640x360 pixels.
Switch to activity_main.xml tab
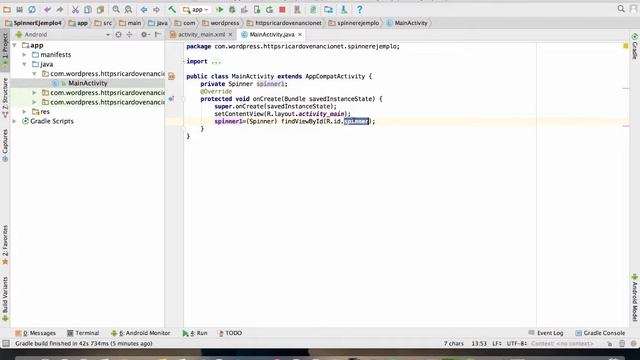pyautogui.click(x=201, y=35)
